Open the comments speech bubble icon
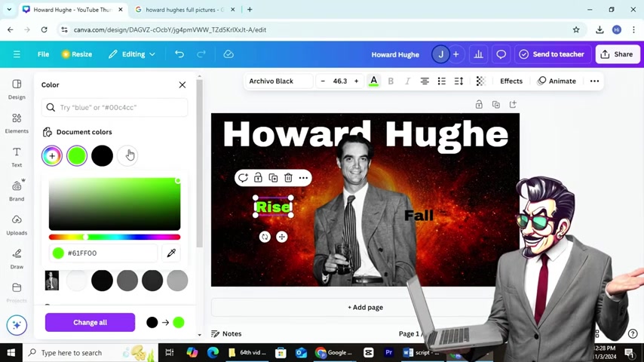Image resolution: width=644 pixels, height=362 pixels. pos(501,54)
